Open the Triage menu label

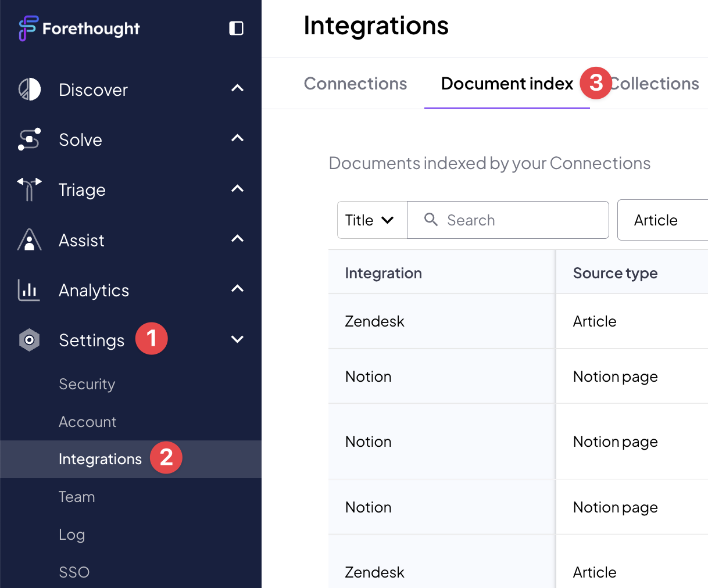pyautogui.click(x=82, y=190)
